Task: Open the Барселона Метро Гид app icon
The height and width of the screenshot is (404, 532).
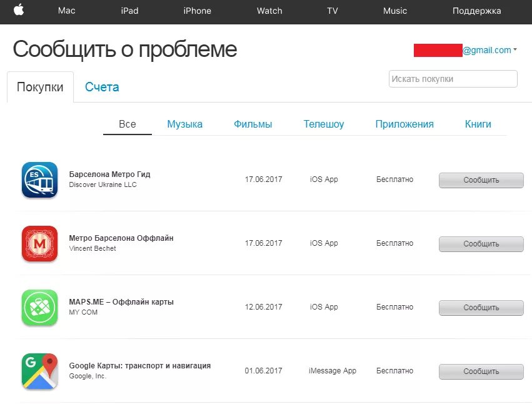Action: [39, 179]
